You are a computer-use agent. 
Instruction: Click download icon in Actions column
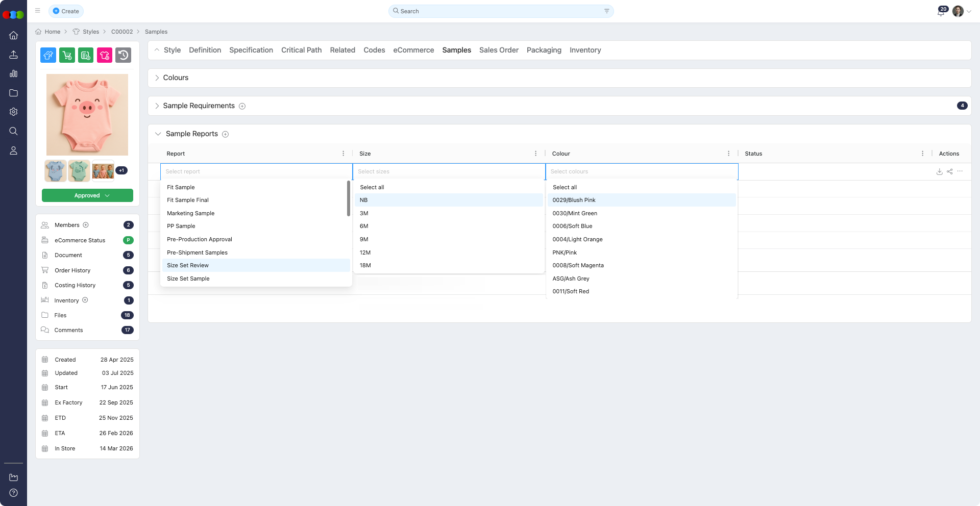pyautogui.click(x=939, y=172)
